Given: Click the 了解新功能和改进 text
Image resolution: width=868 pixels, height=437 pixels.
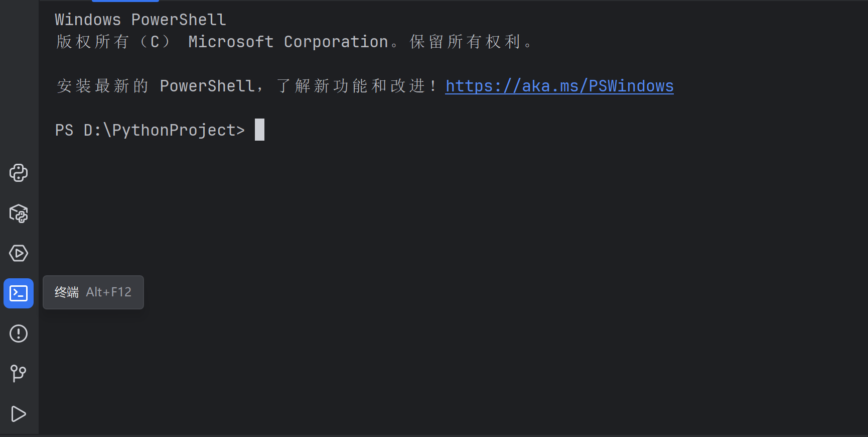Looking at the screenshot, I should tap(351, 86).
